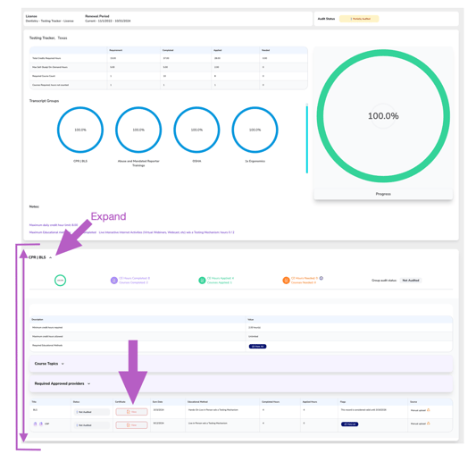Screen dimensions: 476x462
Task: Click the Partially Audited status badge
Action: [x=359, y=19]
